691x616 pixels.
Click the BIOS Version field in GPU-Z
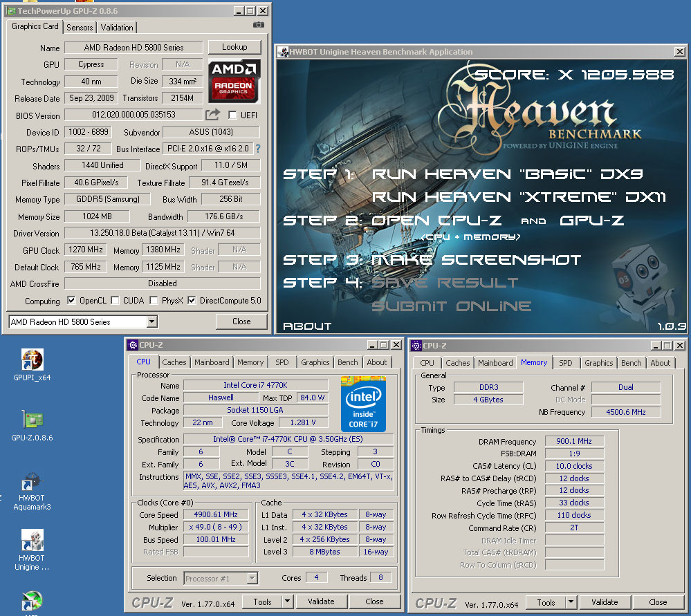tap(133, 115)
